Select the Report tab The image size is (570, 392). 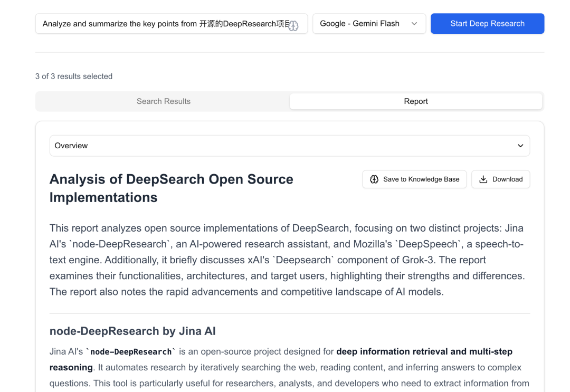416,101
